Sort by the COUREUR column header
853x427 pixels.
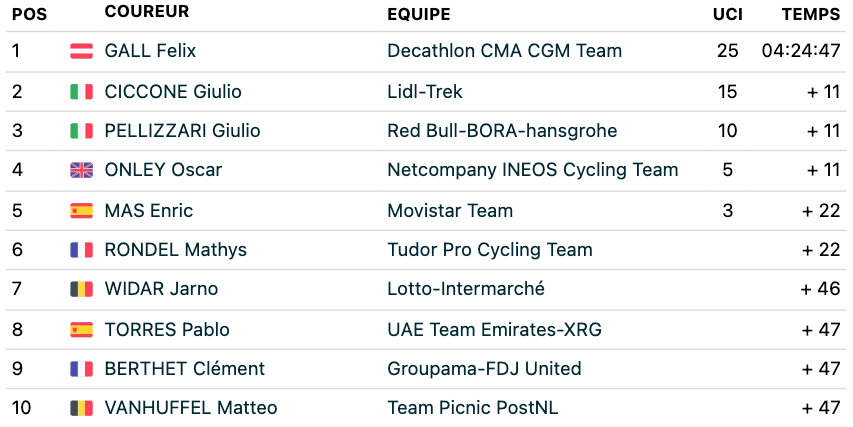pos(147,11)
